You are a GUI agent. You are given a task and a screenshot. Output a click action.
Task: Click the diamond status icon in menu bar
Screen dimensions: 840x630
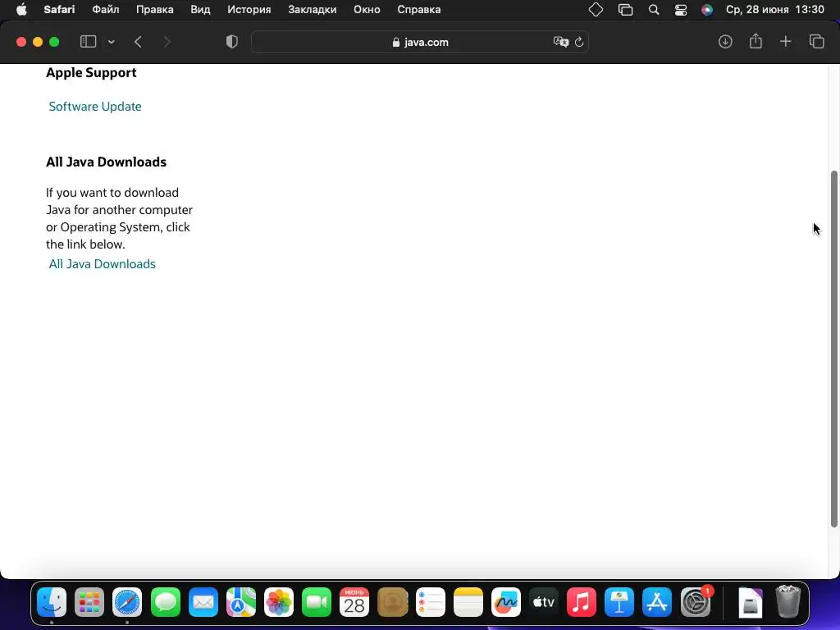pos(596,10)
